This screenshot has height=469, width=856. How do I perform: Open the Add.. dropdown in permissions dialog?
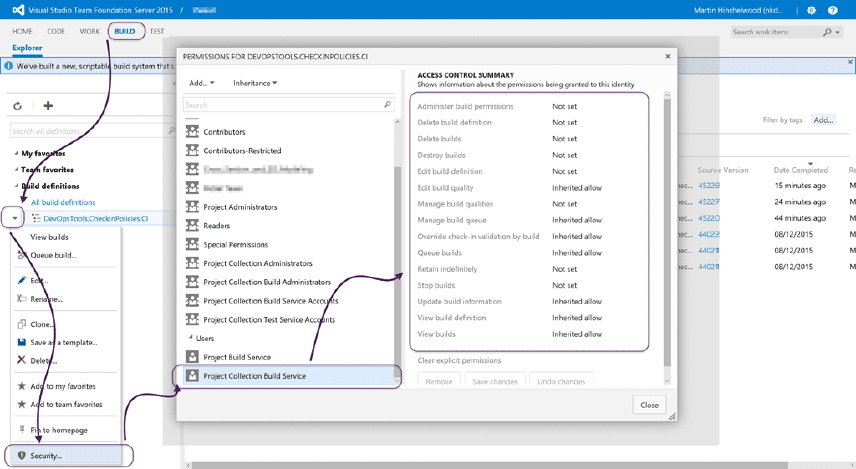(201, 83)
